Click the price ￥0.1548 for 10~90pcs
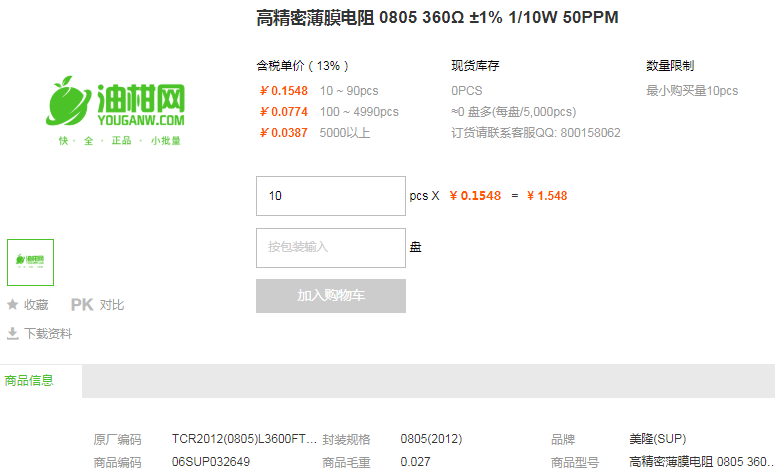This screenshot has height=470, width=775. (x=284, y=91)
